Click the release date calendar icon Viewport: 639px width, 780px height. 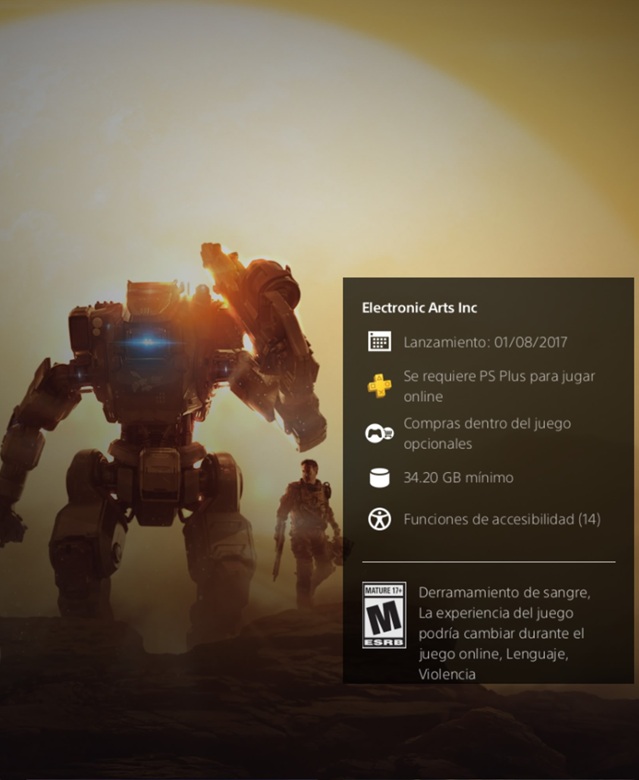379,342
